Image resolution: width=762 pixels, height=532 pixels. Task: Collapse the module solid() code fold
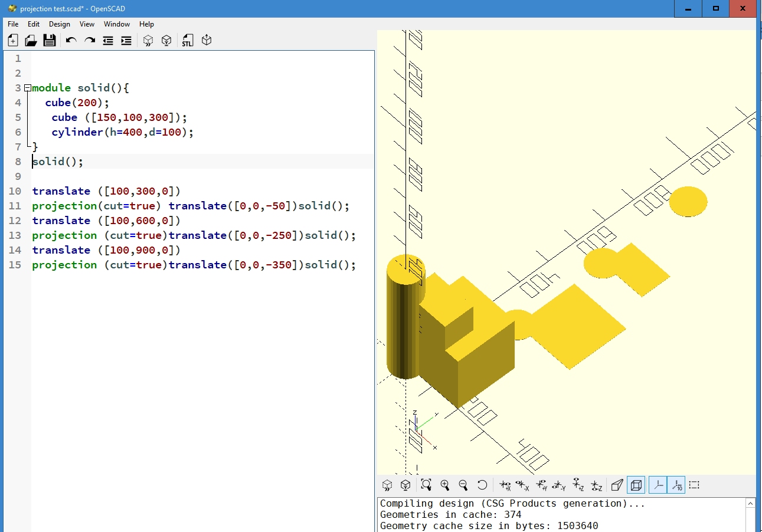pos(27,88)
